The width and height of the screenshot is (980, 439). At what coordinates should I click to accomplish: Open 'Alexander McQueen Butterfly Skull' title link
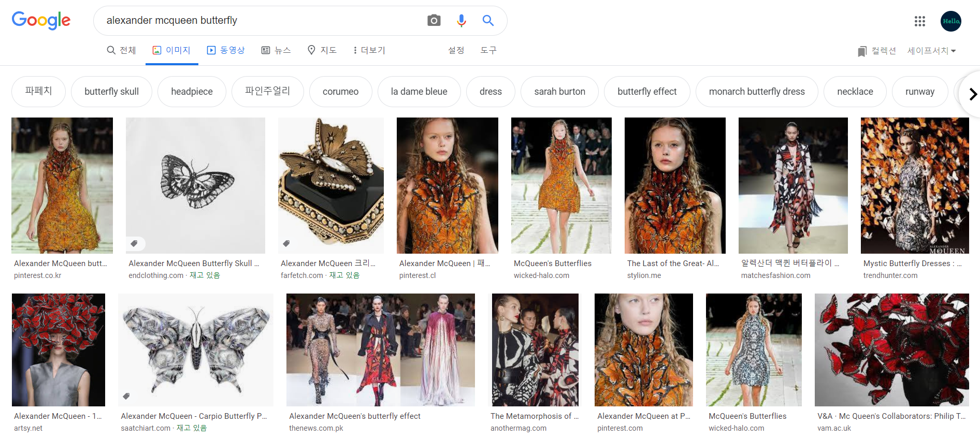click(x=194, y=264)
